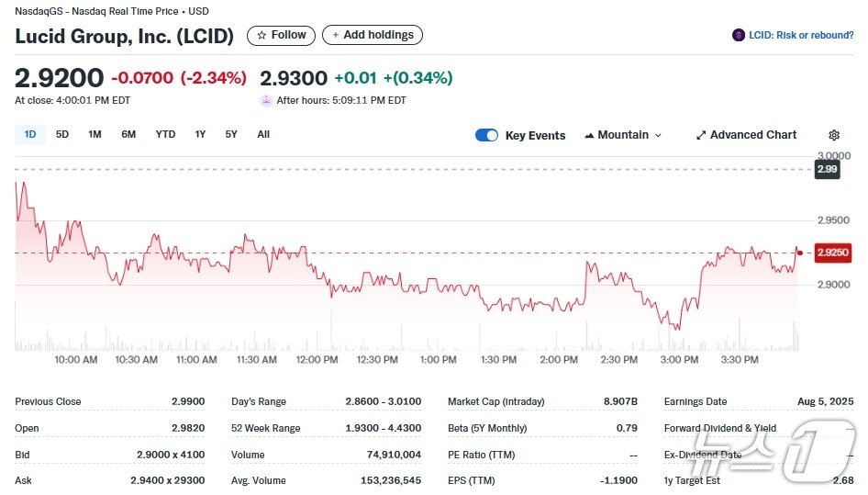Click the after hours moon icon

coord(266,100)
